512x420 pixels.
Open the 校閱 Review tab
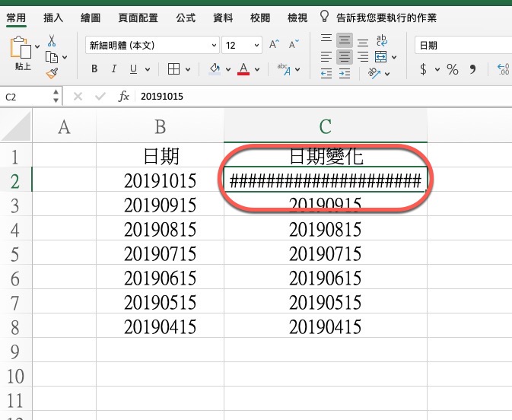click(260, 17)
